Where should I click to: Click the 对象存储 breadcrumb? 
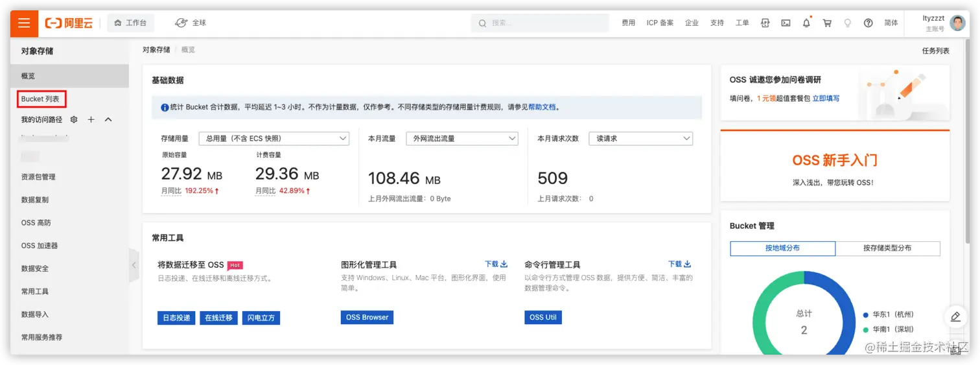pos(156,49)
